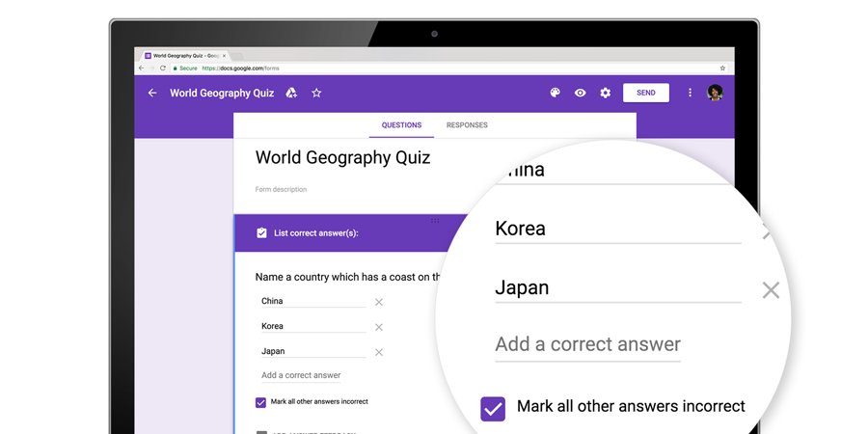The height and width of the screenshot is (434, 868).
Task: Click header form name World Geography Quiz
Action: 222,93
